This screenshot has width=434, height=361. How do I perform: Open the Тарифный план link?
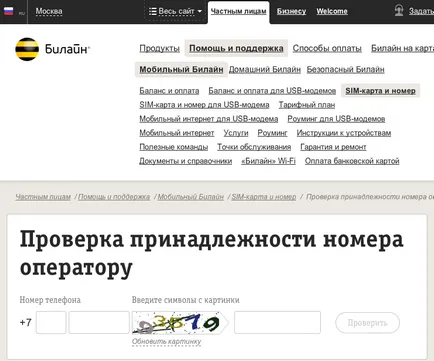(307, 105)
